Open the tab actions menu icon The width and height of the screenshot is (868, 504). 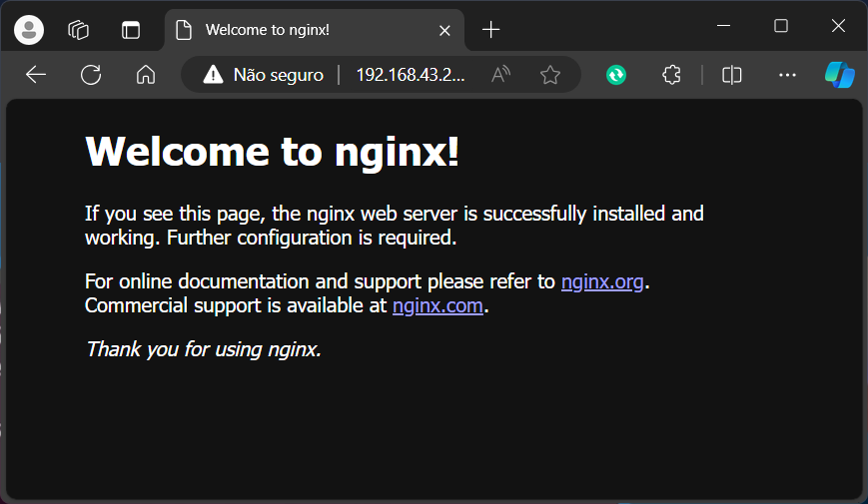pos(131,30)
